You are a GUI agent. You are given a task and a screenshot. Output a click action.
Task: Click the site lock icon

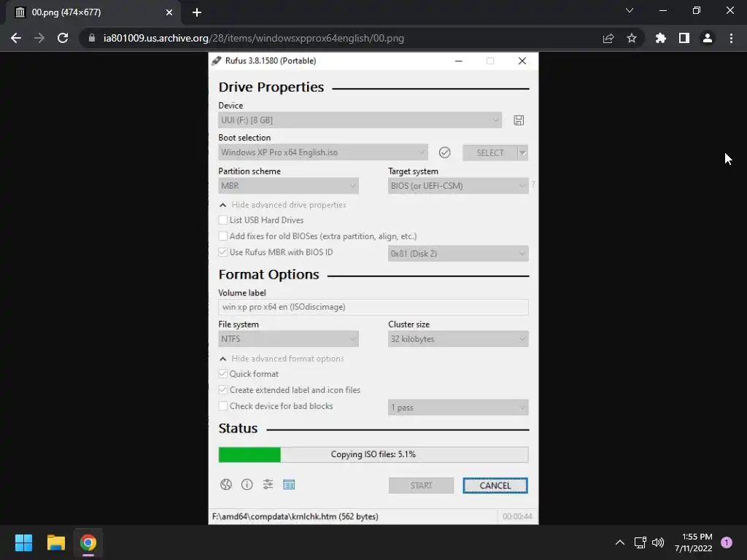point(91,38)
